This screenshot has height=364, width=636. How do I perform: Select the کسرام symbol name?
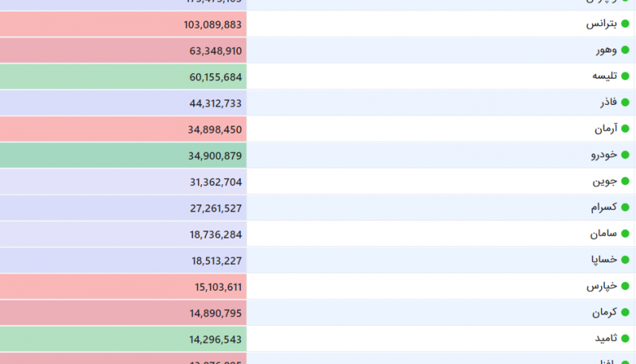tap(604, 207)
